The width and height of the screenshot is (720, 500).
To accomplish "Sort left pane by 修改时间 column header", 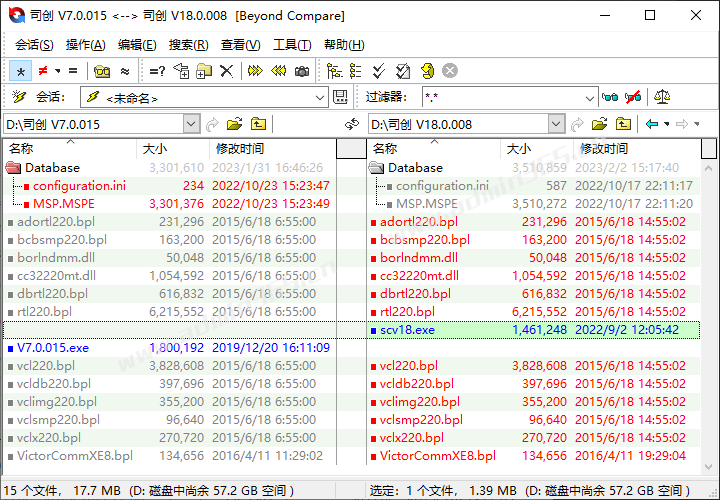I will (273, 149).
